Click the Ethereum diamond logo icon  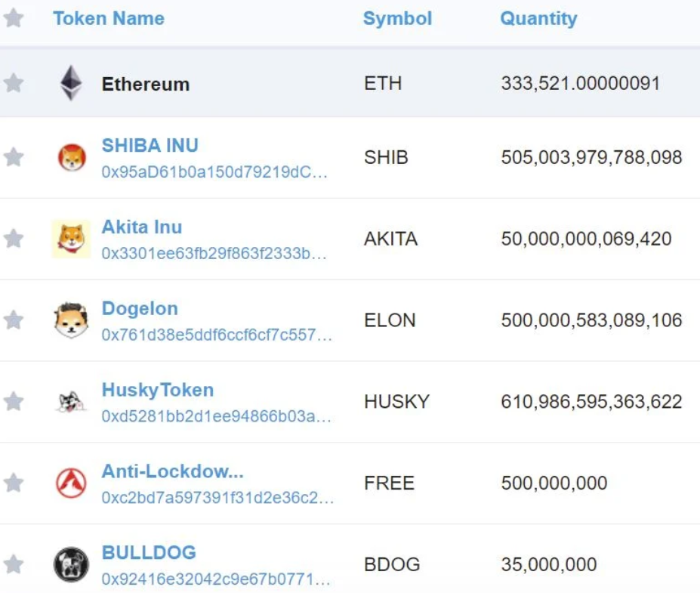pos(72,83)
